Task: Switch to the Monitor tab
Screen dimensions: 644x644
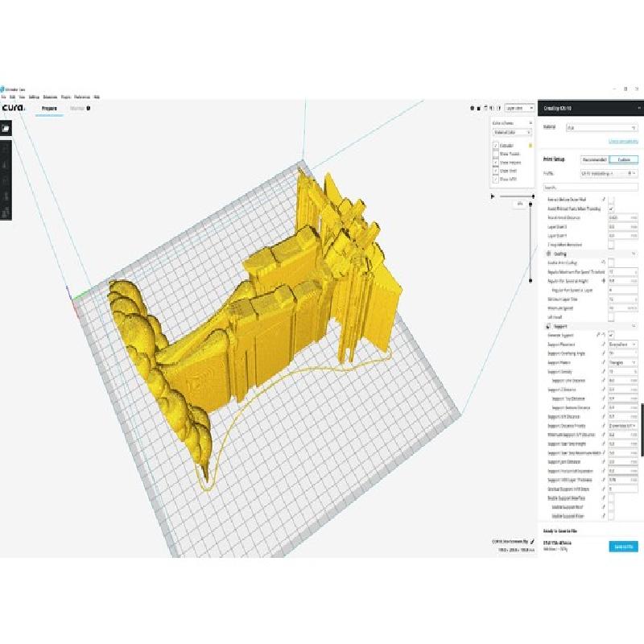Action: (76, 109)
